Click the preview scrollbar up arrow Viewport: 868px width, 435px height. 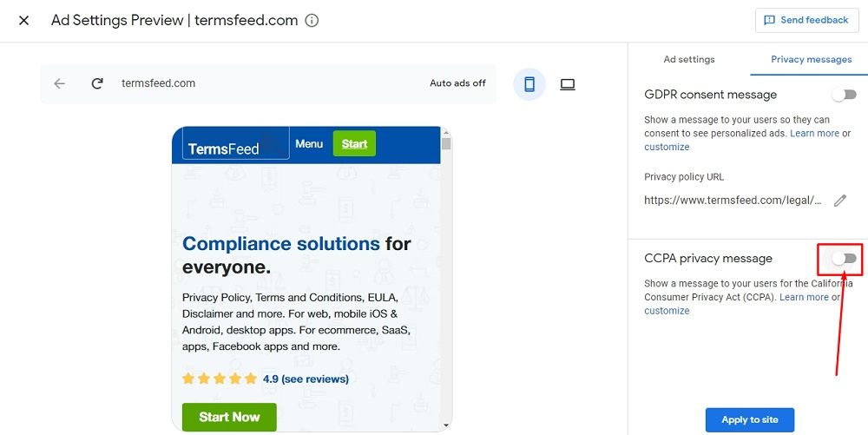446,132
